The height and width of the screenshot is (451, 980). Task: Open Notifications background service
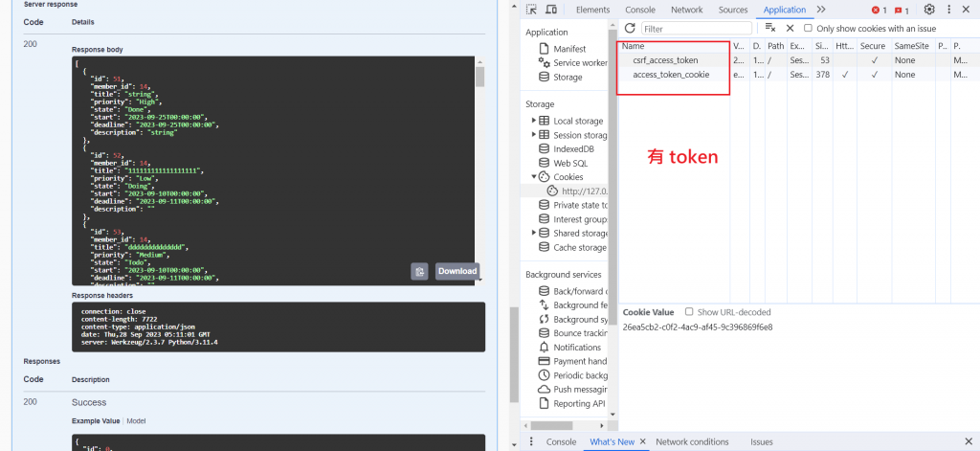570,348
